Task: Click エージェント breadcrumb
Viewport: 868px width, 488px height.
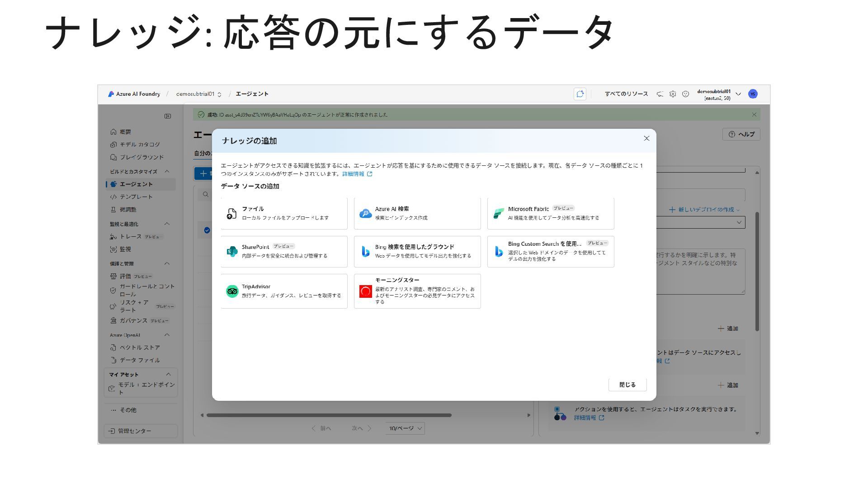Action: coord(252,94)
